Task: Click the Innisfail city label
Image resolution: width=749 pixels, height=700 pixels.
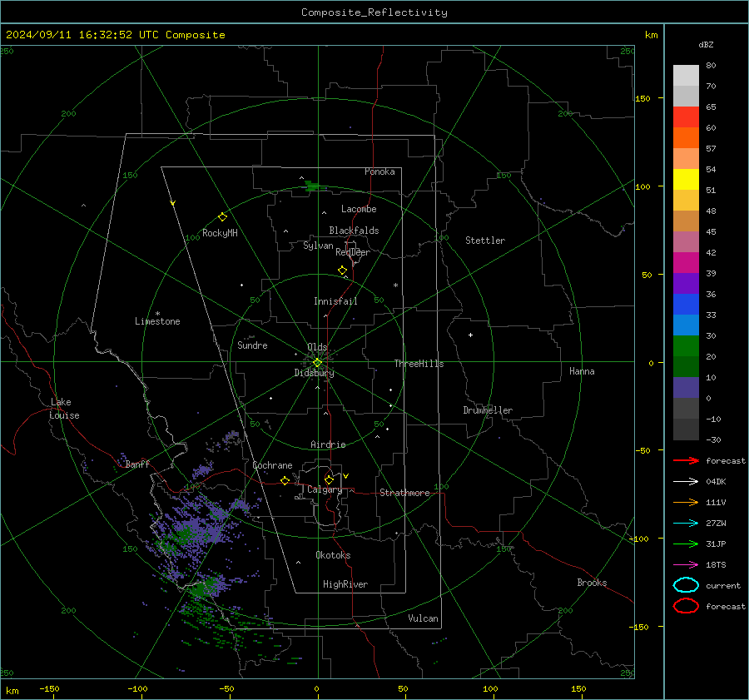Action: click(335, 301)
